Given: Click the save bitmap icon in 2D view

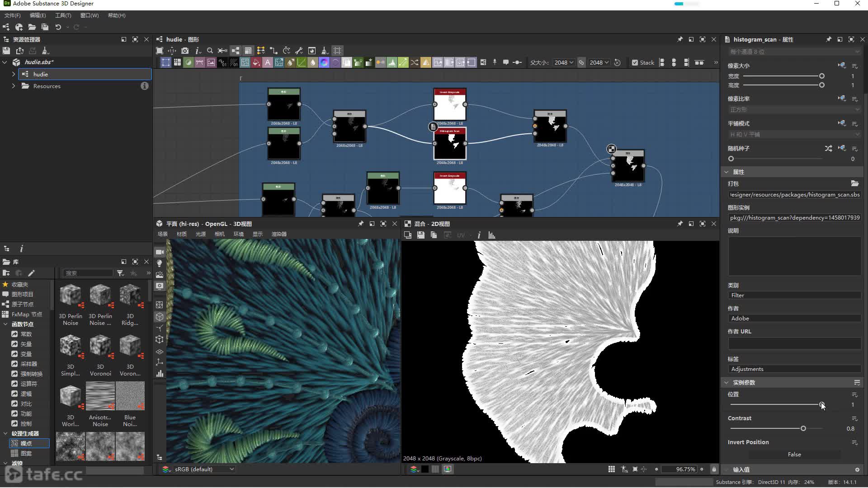Looking at the screenshot, I should 421,235.
